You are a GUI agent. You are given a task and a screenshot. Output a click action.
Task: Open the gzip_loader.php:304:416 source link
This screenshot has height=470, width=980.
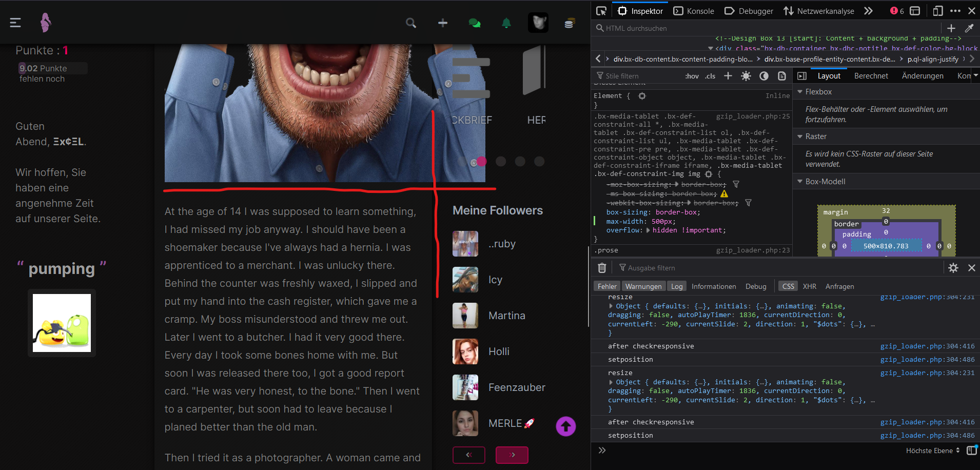(927, 346)
